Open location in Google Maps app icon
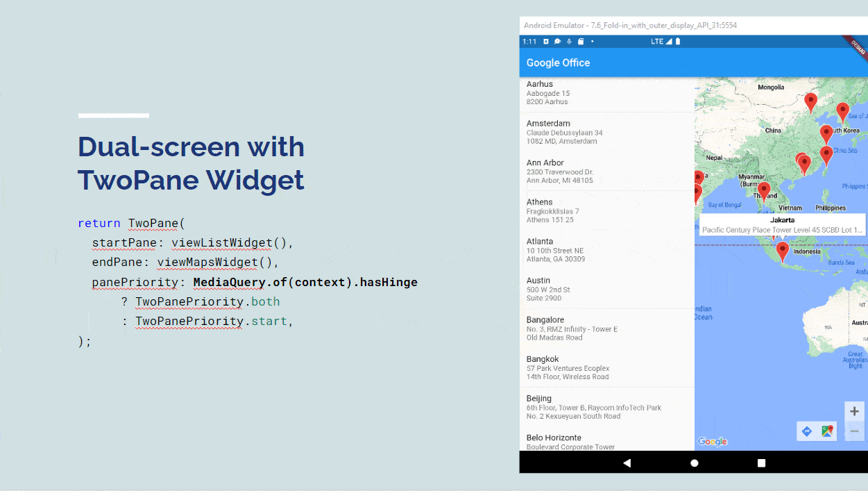The width and height of the screenshot is (868, 491). 827,431
